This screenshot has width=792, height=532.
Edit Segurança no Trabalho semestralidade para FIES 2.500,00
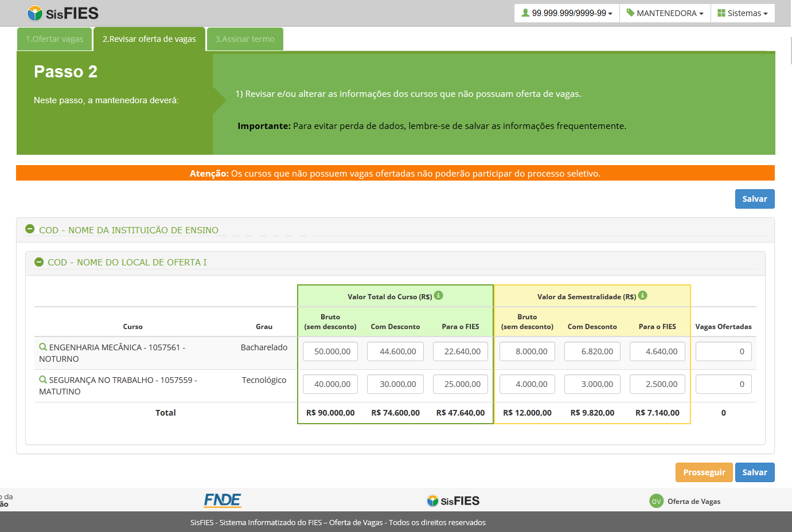point(657,384)
